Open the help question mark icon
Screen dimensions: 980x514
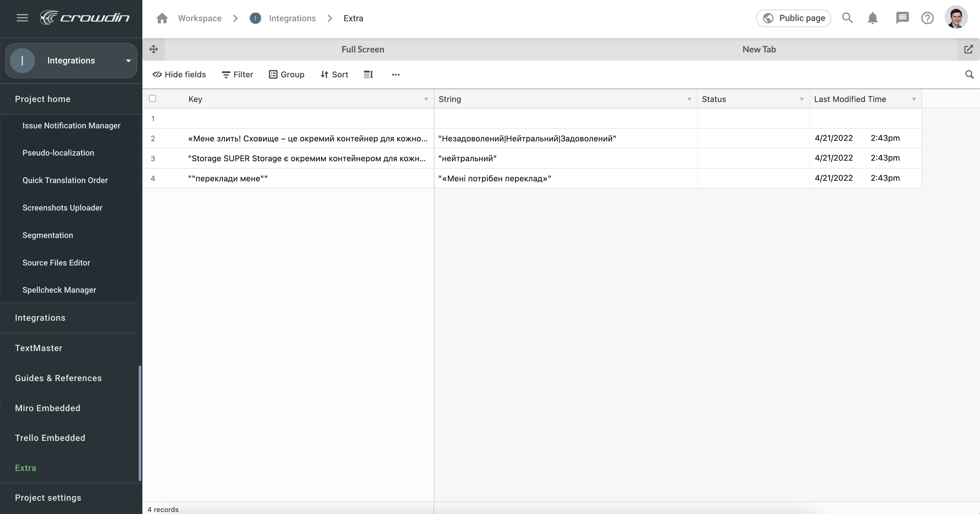pyautogui.click(x=928, y=18)
